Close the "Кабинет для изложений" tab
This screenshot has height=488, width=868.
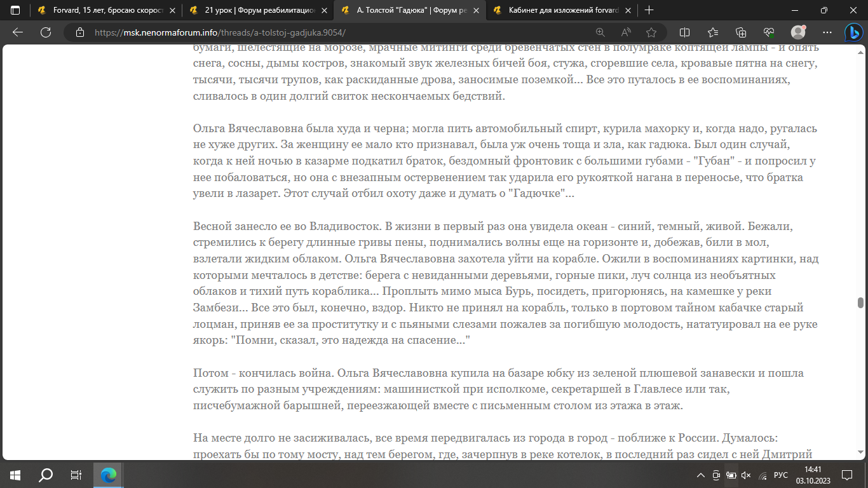coord(627,10)
